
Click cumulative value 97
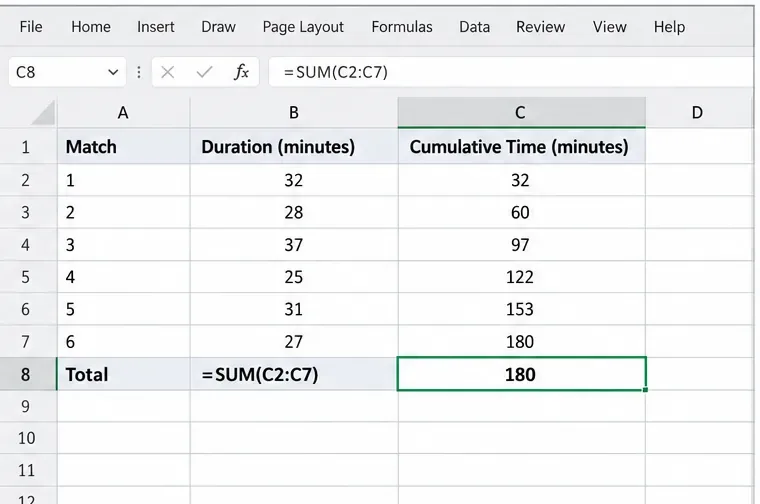click(x=522, y=245)
